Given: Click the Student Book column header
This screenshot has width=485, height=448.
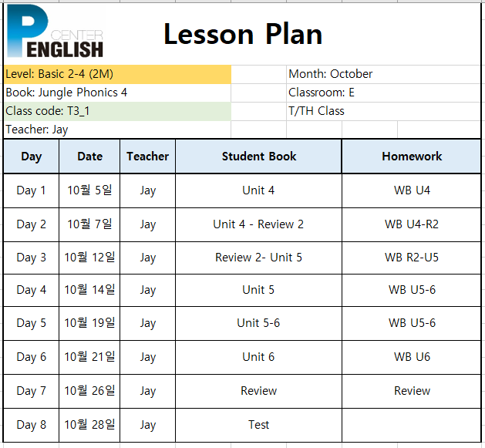Looking at the screenshot, I should pos(258,157).
